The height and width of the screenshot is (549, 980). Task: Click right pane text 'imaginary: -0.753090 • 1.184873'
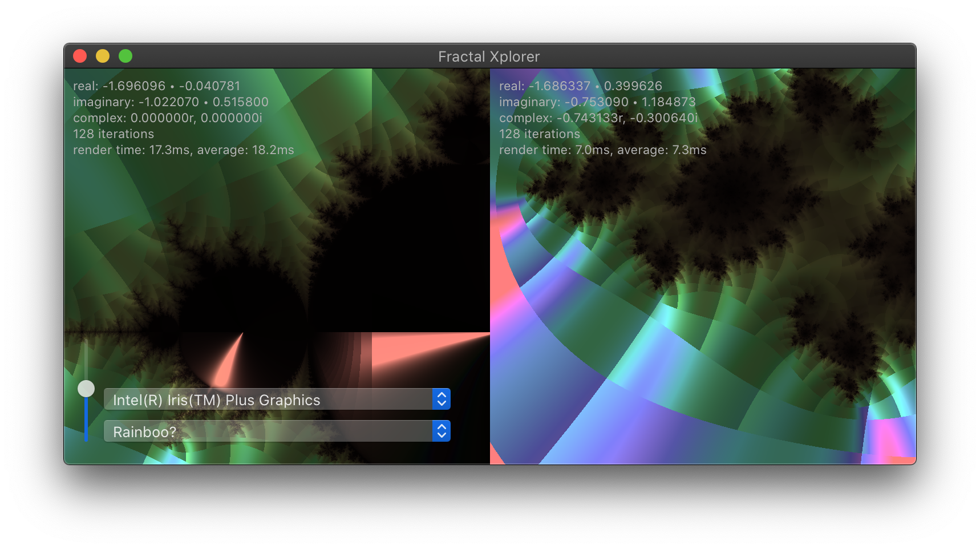coord(597,102)
